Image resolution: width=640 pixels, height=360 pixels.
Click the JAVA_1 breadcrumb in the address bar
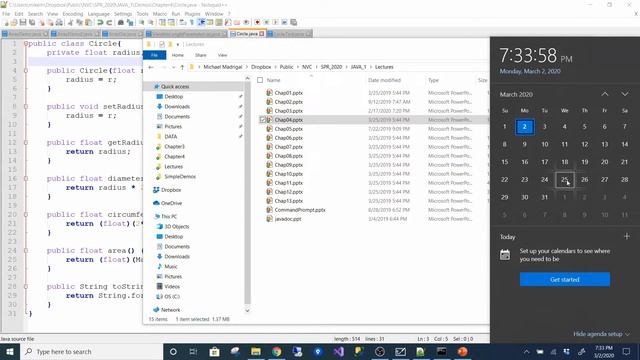pyautogui.click(x=358, y=67)
